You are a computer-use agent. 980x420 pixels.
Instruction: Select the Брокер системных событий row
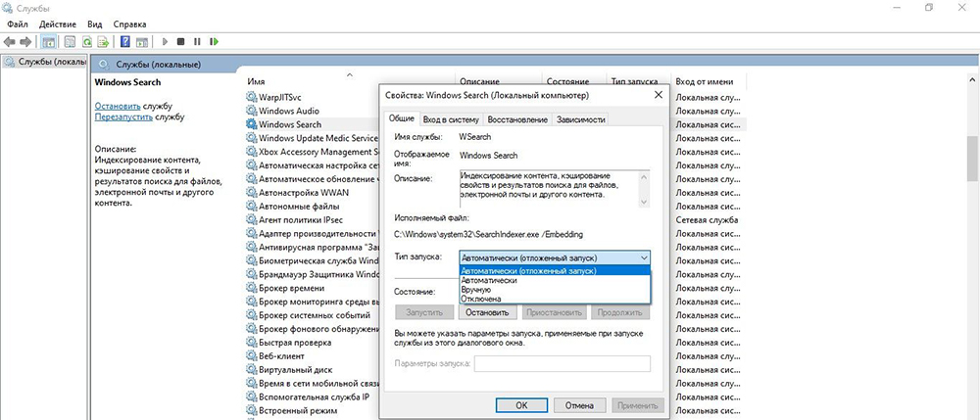coord(315,315)
